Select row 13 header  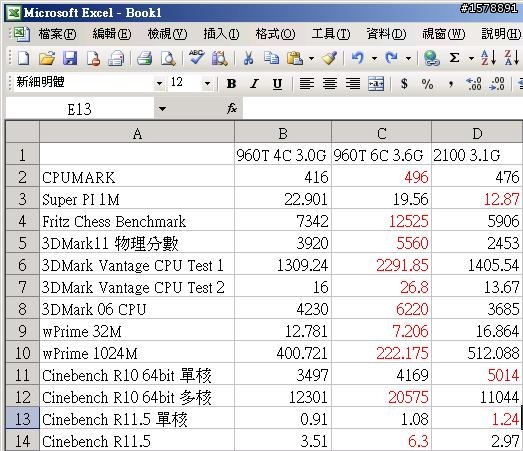tap(22, 419)
